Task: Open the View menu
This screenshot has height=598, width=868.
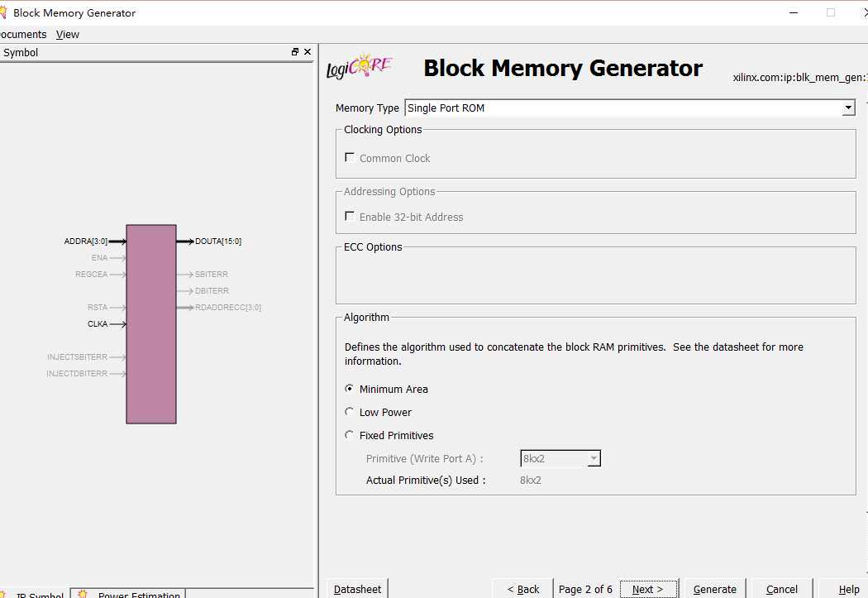Action: click(68, 35)
